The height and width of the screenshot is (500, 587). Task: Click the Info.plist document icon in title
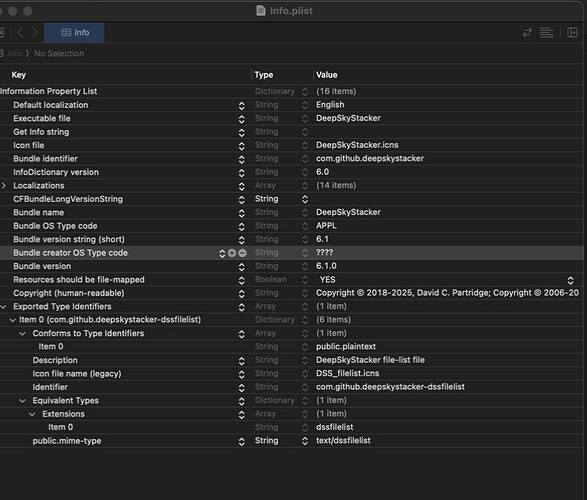coord(261,10)
